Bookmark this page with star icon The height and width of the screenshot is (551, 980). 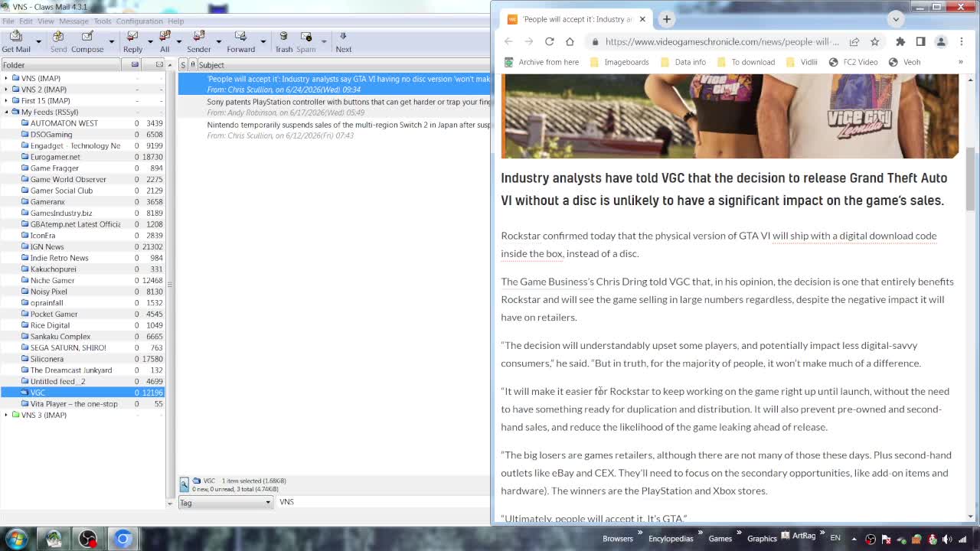874,41
